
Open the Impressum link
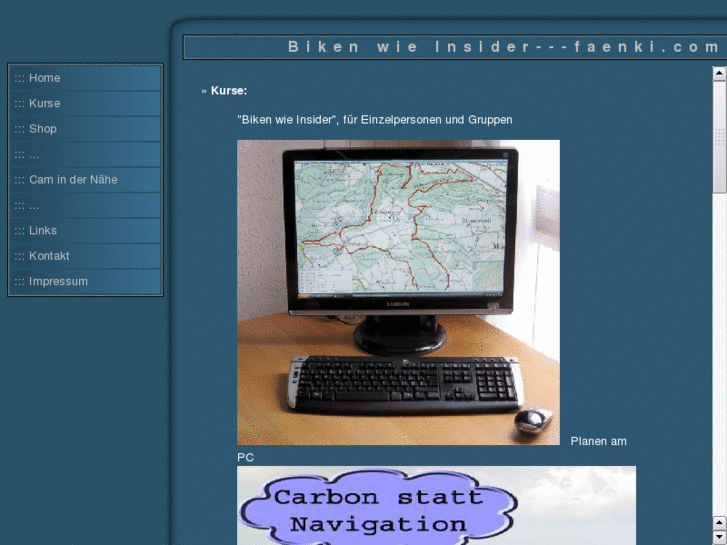[85, 282]
